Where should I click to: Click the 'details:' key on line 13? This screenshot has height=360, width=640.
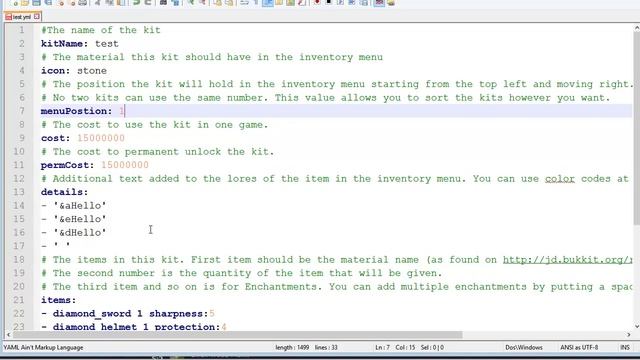64,192
